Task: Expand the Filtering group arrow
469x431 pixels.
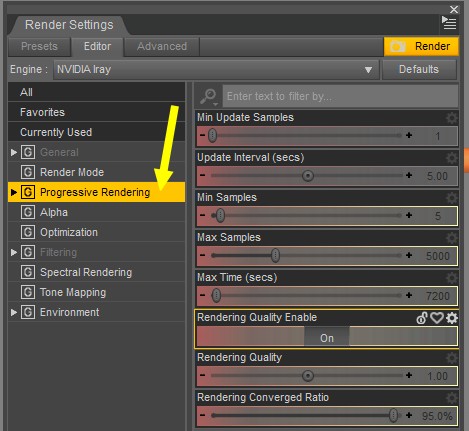Action: 14,252
